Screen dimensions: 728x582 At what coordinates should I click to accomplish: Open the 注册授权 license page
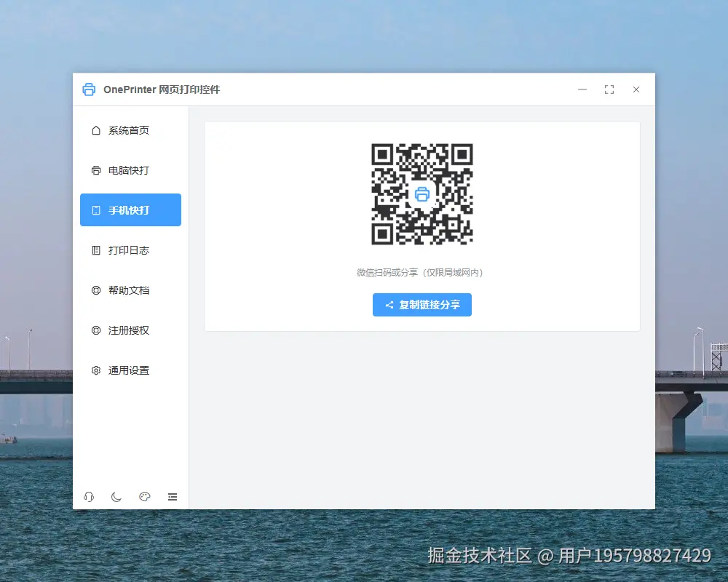point(130,330)
